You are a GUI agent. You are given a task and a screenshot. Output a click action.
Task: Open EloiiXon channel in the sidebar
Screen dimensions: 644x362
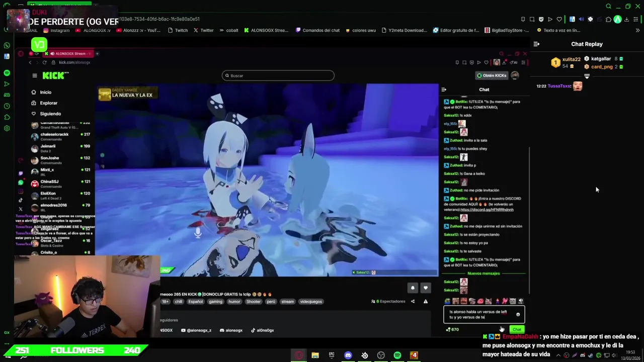click(60, 195)
